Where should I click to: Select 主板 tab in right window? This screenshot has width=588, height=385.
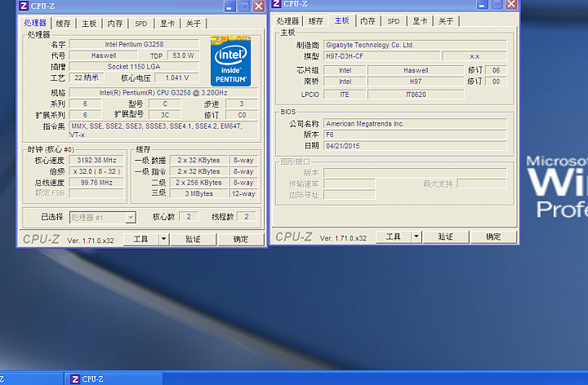click(342, 20)
